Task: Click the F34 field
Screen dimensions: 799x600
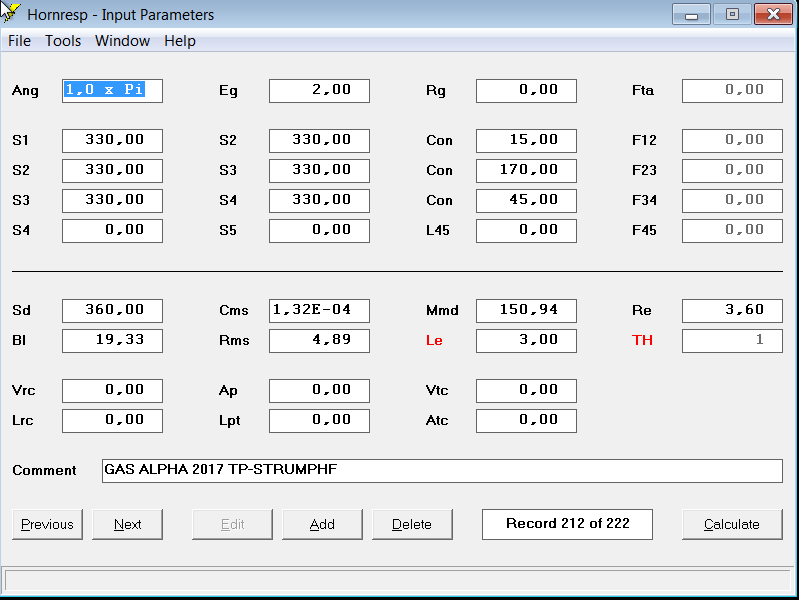Action: click(x=732, y=201)
